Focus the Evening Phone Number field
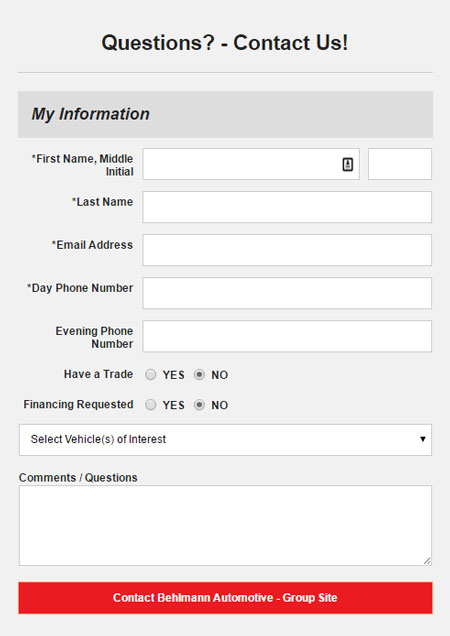Viewport: 450px width, 636px height. (x=287, y=336)
